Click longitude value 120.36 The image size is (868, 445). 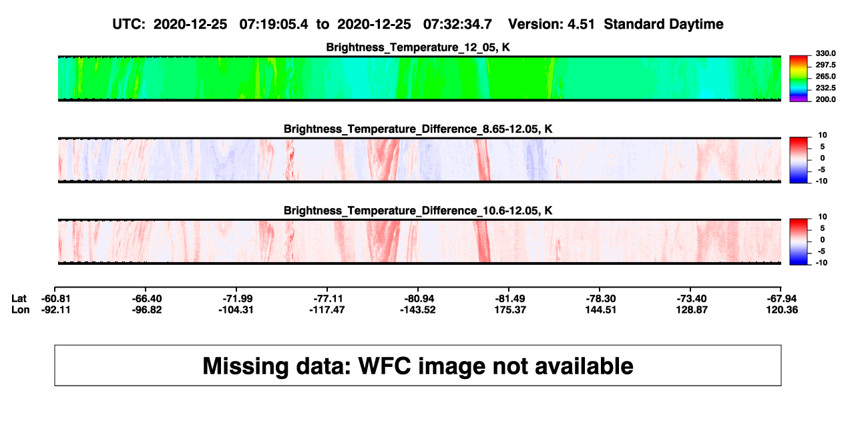781,310
